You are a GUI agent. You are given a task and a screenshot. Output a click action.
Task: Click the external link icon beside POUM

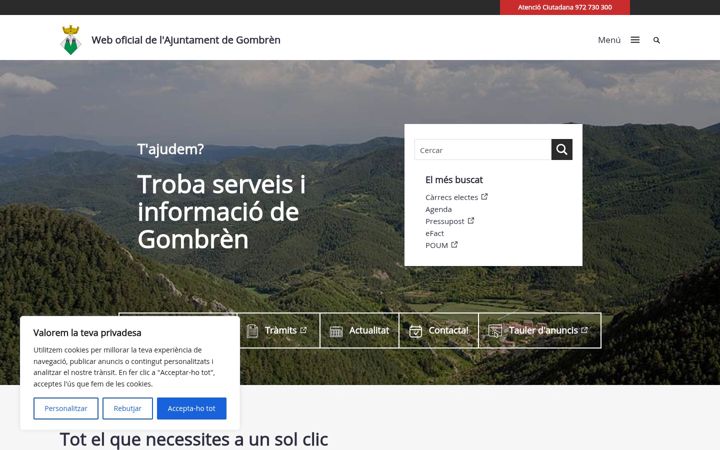point(454,245)
